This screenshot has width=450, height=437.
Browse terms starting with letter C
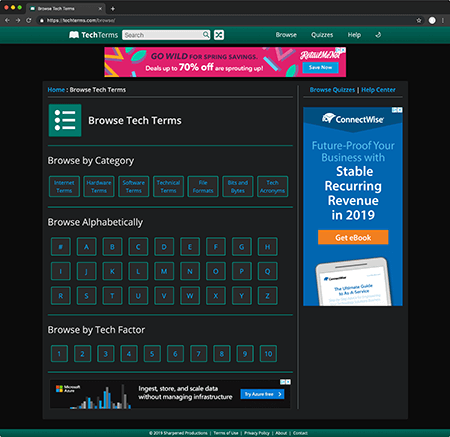tap(138, 247)
